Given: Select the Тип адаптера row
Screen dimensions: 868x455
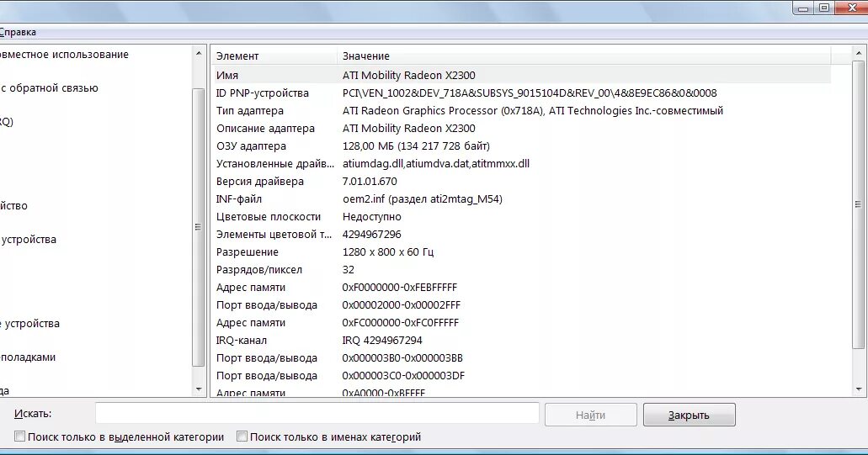Looking at the screenshot, I should tap(522, 110).
